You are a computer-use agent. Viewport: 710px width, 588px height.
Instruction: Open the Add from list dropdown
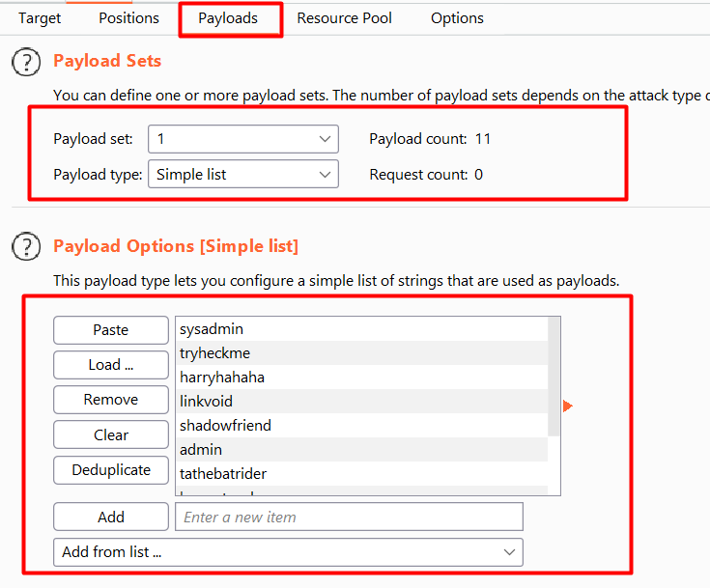point(288,552)
